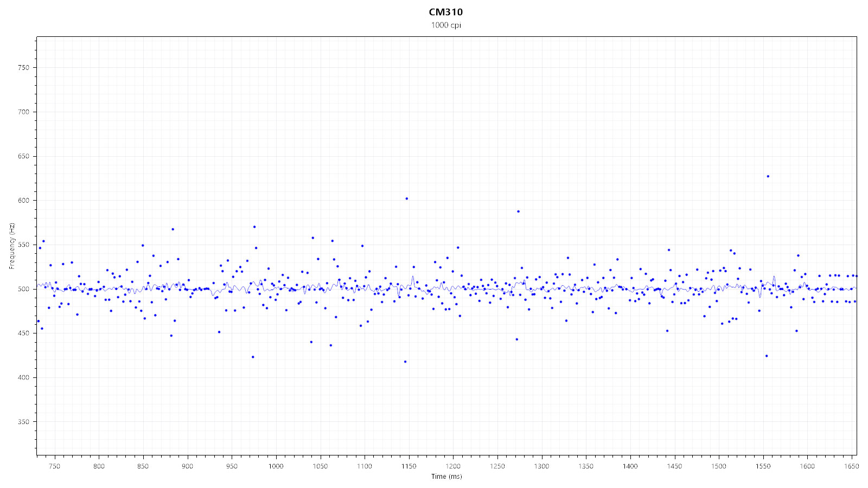Click the Frequency (Hz) axis label
868x488 pixels.
[x=11, y=246]
